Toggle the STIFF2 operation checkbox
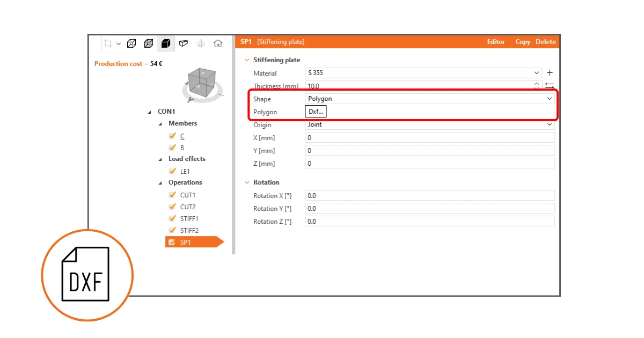Image resolution: width=644 pixels, height=338 pixels. (172, 230)
